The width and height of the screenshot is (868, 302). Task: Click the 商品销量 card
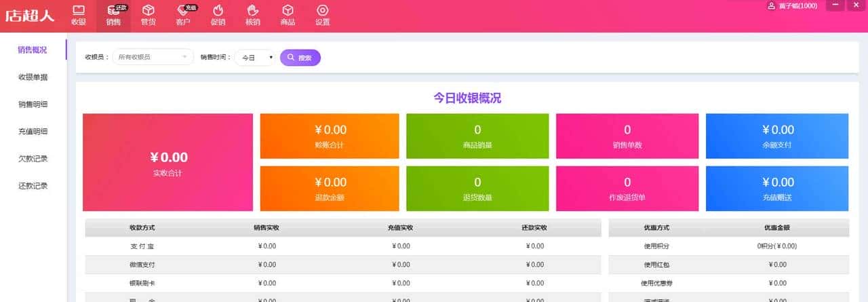[477, 136]
